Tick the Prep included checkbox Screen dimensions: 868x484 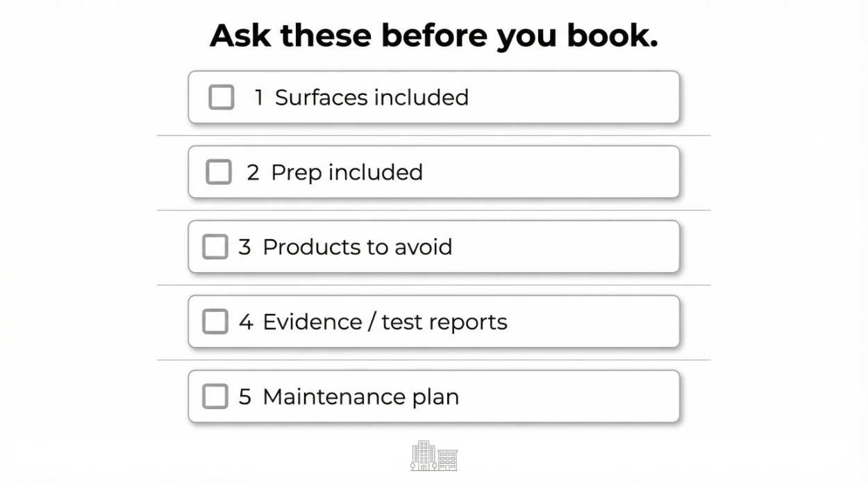click(x=219, y=172)
